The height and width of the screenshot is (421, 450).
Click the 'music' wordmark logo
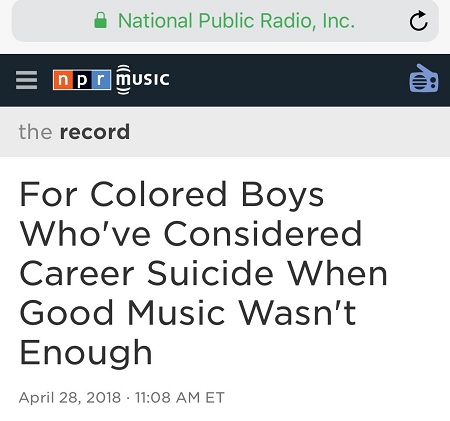[143, 80]
